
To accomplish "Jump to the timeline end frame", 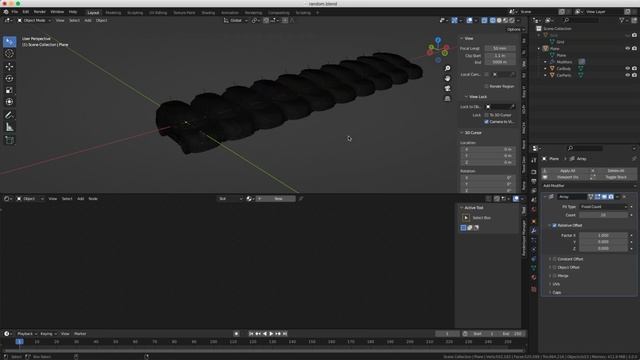I will click(285, 334).
